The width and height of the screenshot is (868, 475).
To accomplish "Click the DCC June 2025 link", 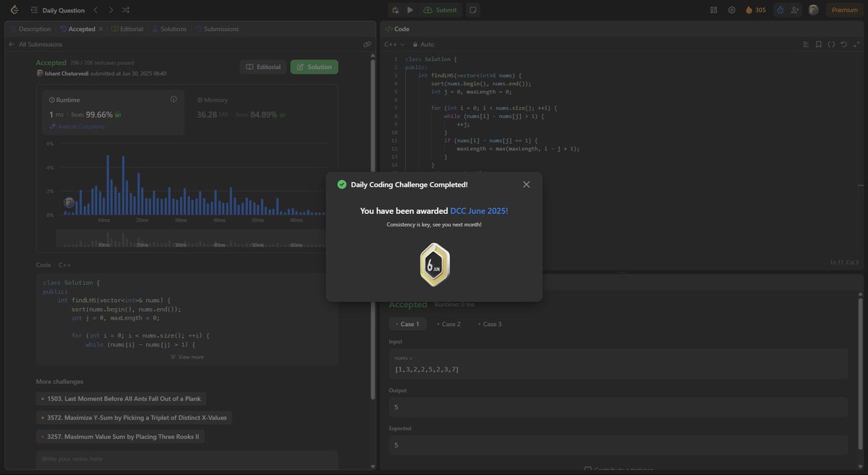I will [x=479, y=211].
